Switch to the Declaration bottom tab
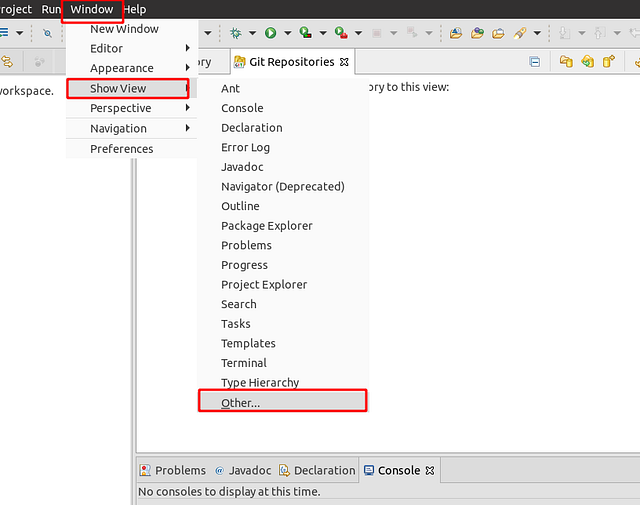The width and height of the screenshot is (640, 505). (x=317, y=471)
